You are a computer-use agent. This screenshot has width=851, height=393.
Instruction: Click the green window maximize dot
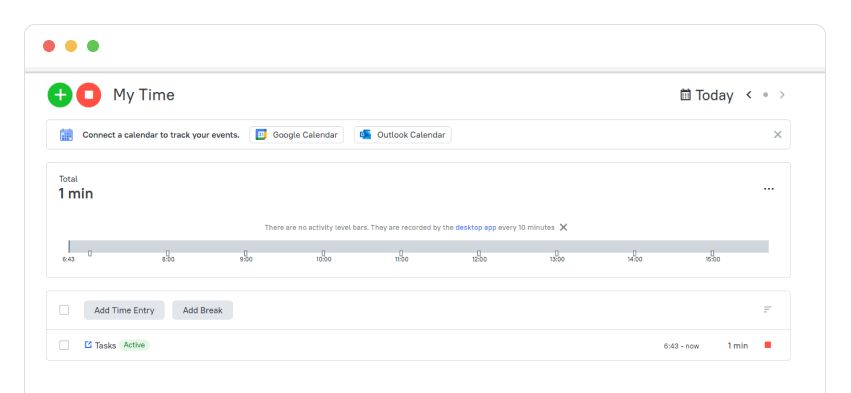(x=93, y=46)
